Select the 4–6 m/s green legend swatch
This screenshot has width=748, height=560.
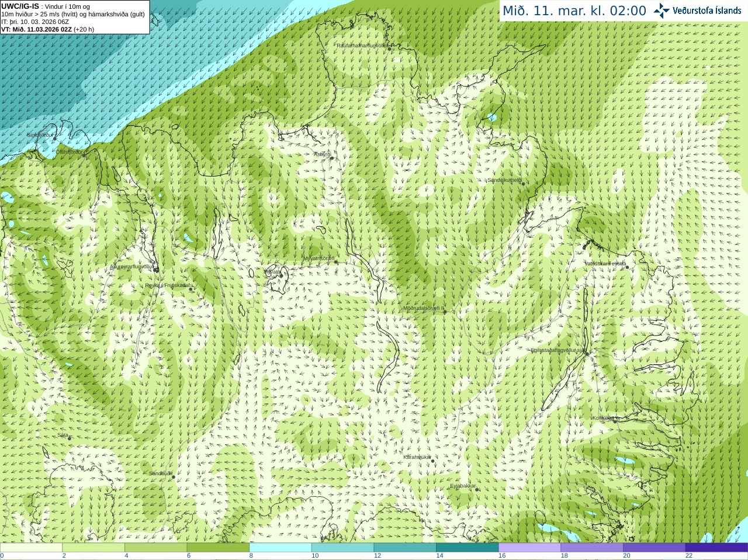(155, 548)
